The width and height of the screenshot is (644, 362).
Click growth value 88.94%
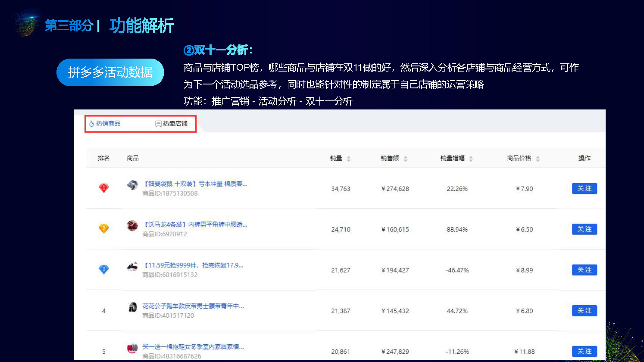coord(457,230)
